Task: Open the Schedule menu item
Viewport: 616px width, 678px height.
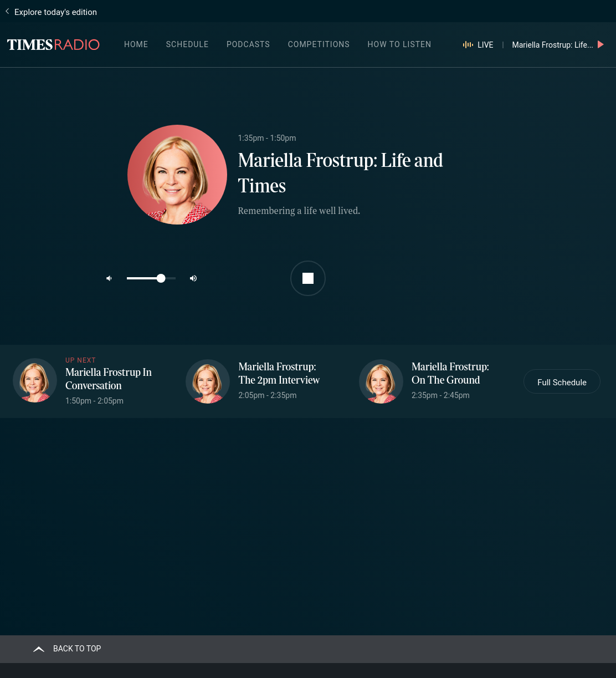Action: pos(187,44)
